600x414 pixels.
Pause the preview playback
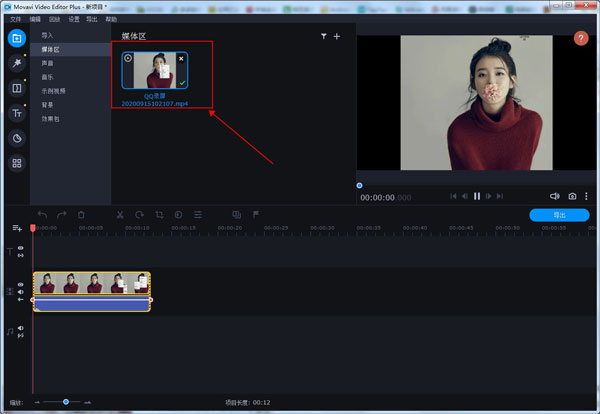477,197
